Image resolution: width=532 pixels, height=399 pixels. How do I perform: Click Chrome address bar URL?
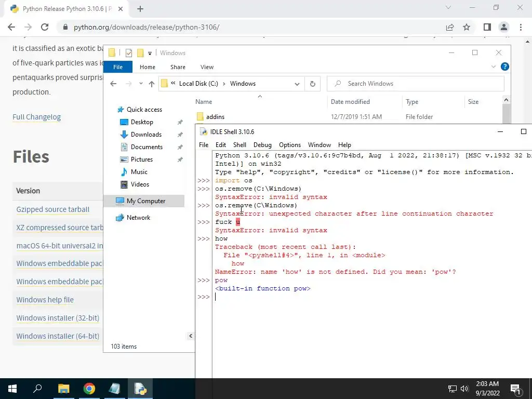(x=146, y=27)
